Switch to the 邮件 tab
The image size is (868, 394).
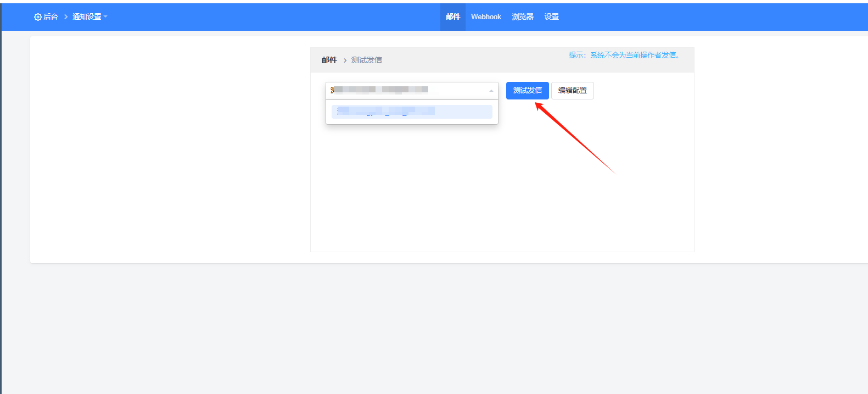[453, 17]
